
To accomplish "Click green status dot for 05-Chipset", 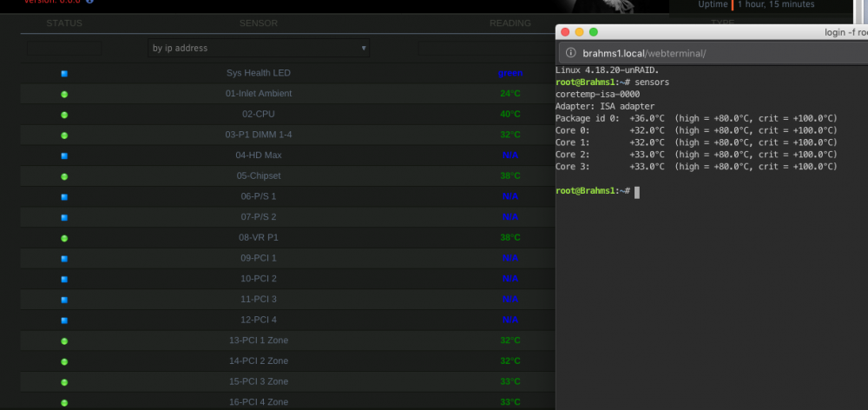I will (64, 176).
